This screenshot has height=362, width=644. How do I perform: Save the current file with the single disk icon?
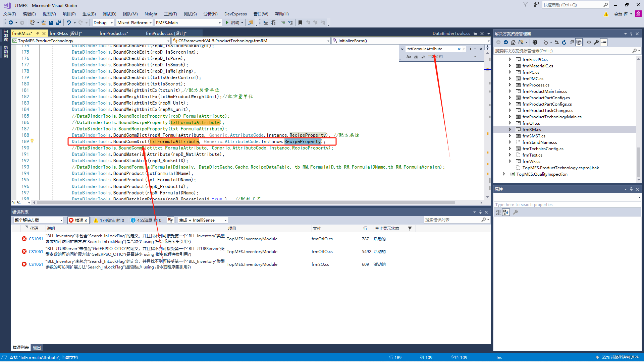tap(51, 23)
